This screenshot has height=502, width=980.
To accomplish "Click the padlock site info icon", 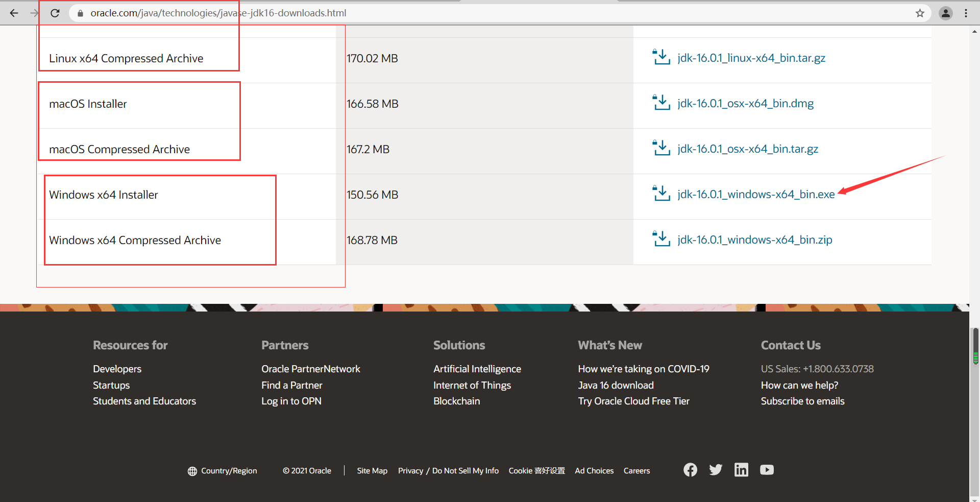I will (x=80, y=13).
